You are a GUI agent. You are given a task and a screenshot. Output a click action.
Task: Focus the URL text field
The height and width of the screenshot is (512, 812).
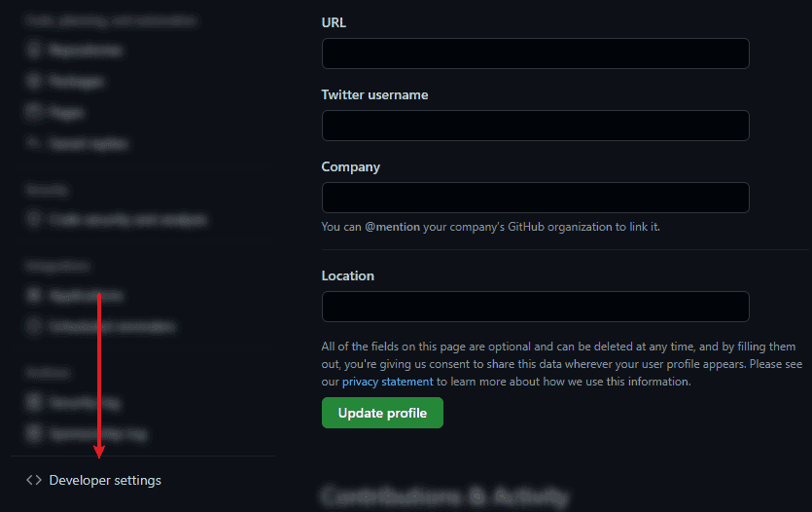point(536,54)
